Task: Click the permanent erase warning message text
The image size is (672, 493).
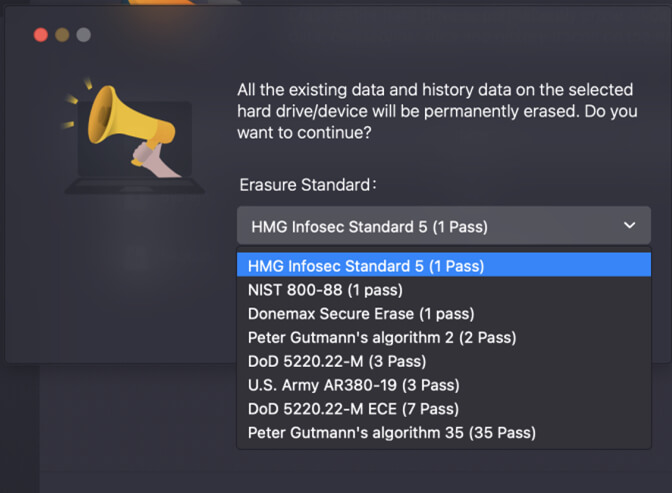Action: (437, 111)
